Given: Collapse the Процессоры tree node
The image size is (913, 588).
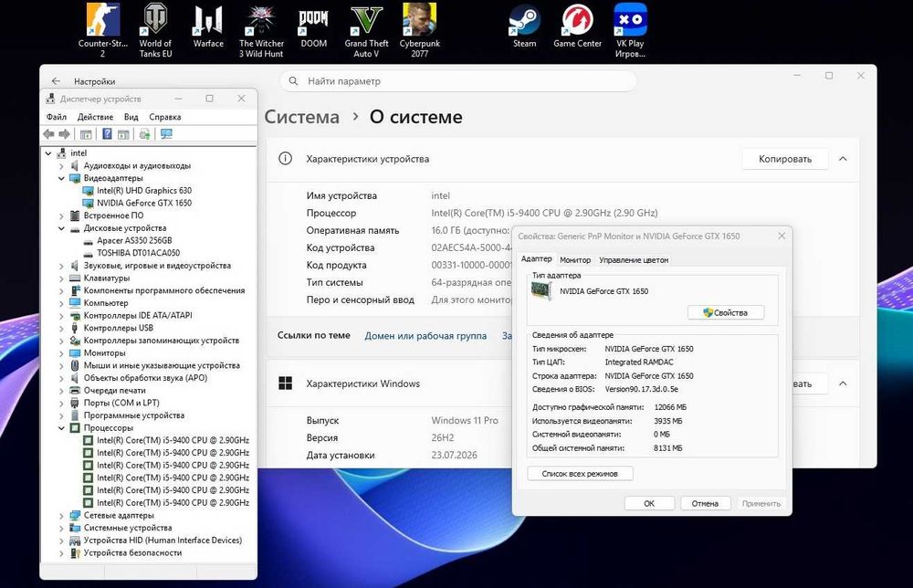Looking at the screenshot, I should 61,428.
